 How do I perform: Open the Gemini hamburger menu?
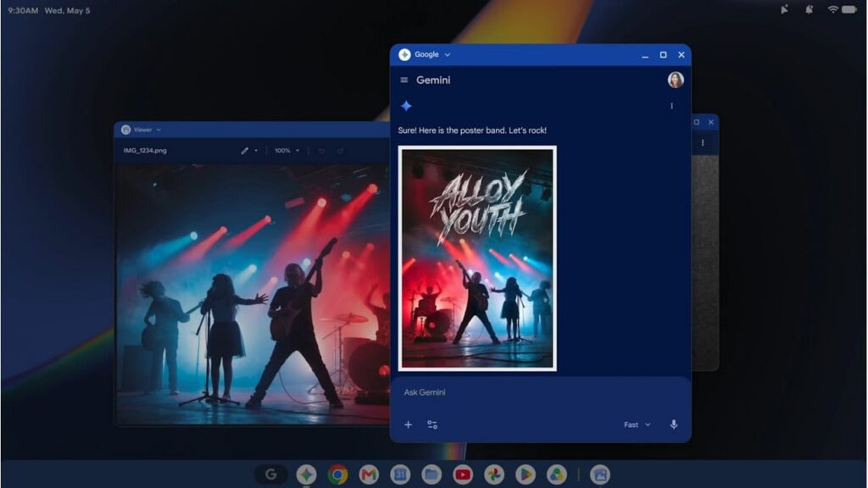404,80
